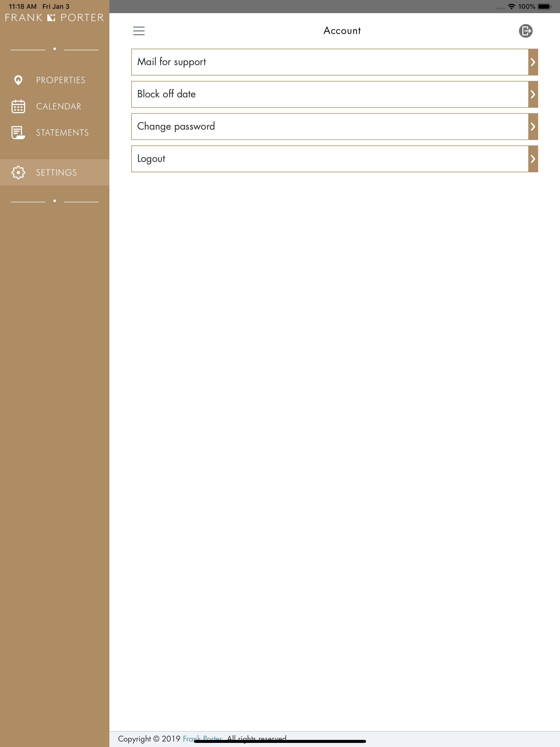Viewport: 560px width, 747px height.
Task: Toggle the hamburger menu icon
Action: pos(139,31)
